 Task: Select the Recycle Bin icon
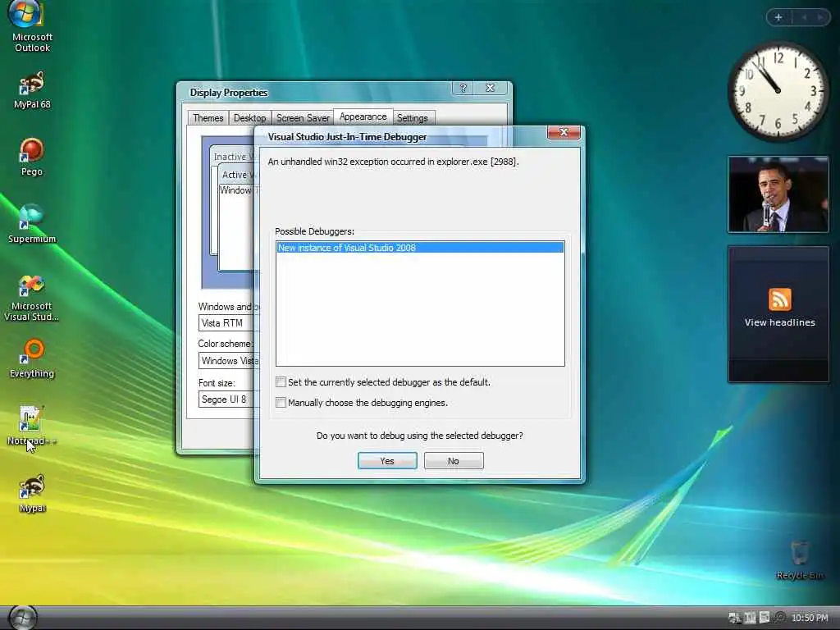(x=799, y=560)
